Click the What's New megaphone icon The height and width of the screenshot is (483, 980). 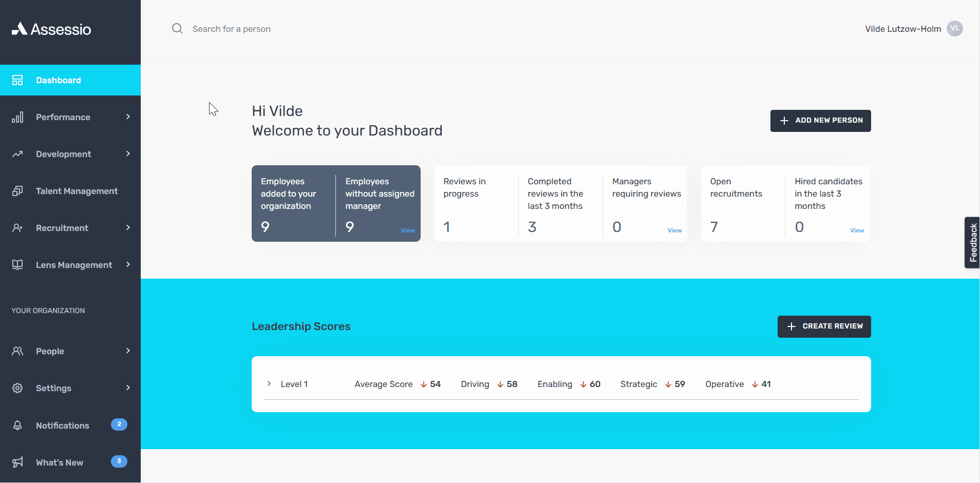click(x=17, y=462)
